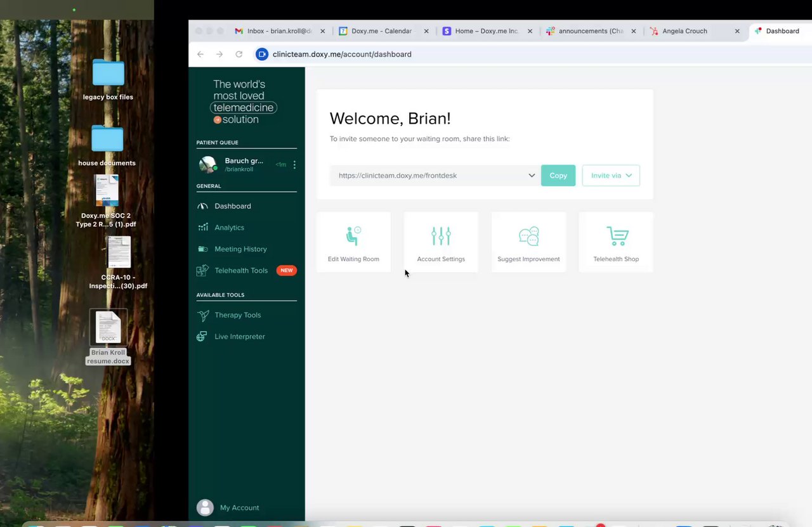812x527 pixels.
Task: Click the site info icon in address bar
Action: click(262, 55)
